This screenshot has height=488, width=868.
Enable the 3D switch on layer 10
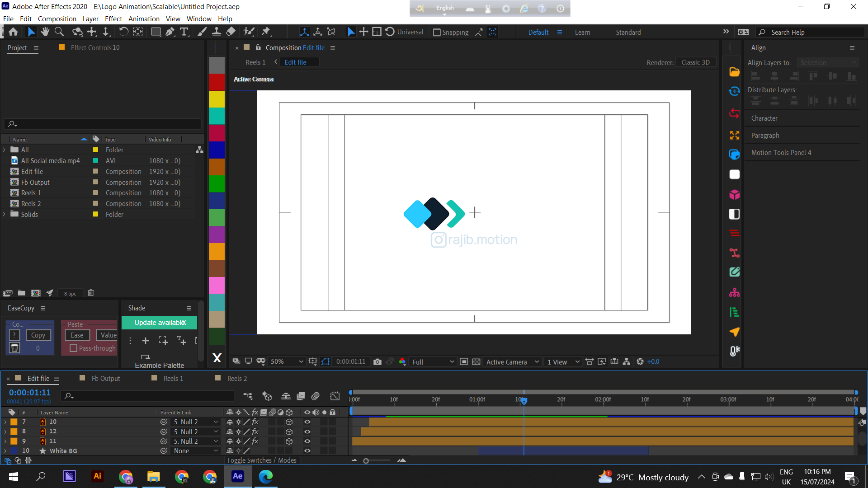click(x=289, y=422)
